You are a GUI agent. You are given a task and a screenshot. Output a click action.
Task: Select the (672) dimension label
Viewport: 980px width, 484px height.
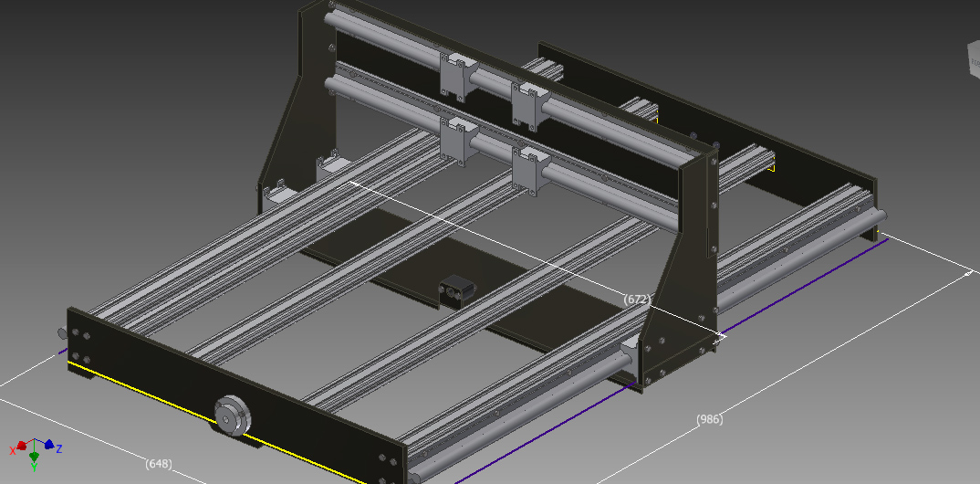pyautogui.click(x=638, y=300)
